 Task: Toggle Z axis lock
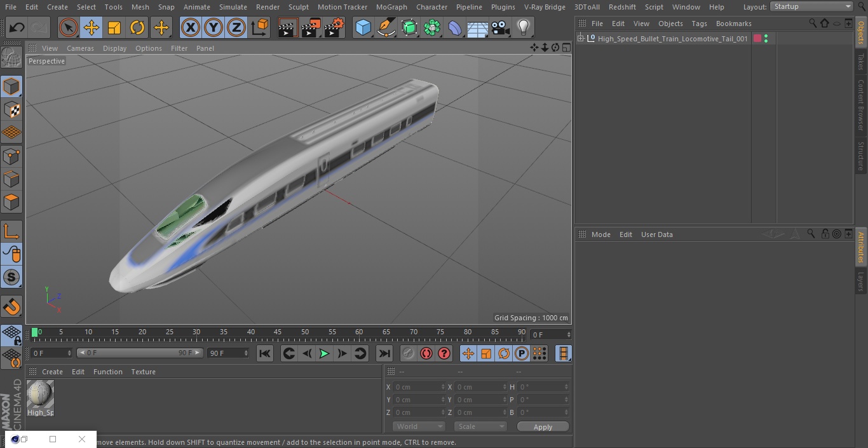pos(236,27)
